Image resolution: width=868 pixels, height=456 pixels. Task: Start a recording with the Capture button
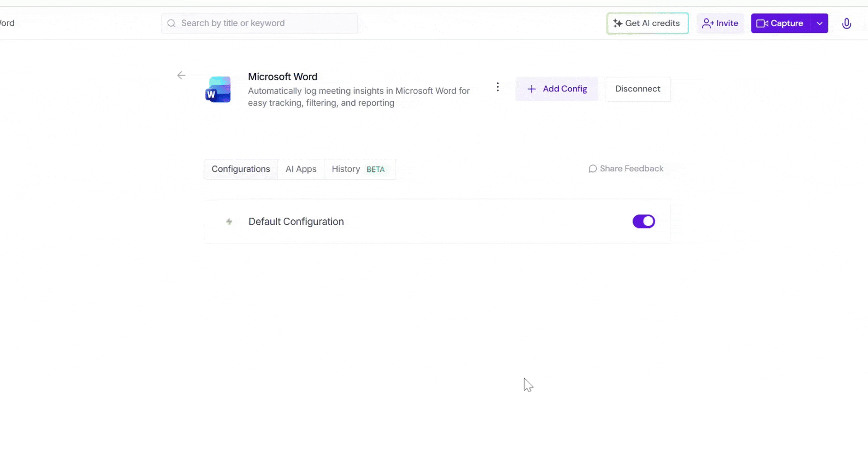781,24
